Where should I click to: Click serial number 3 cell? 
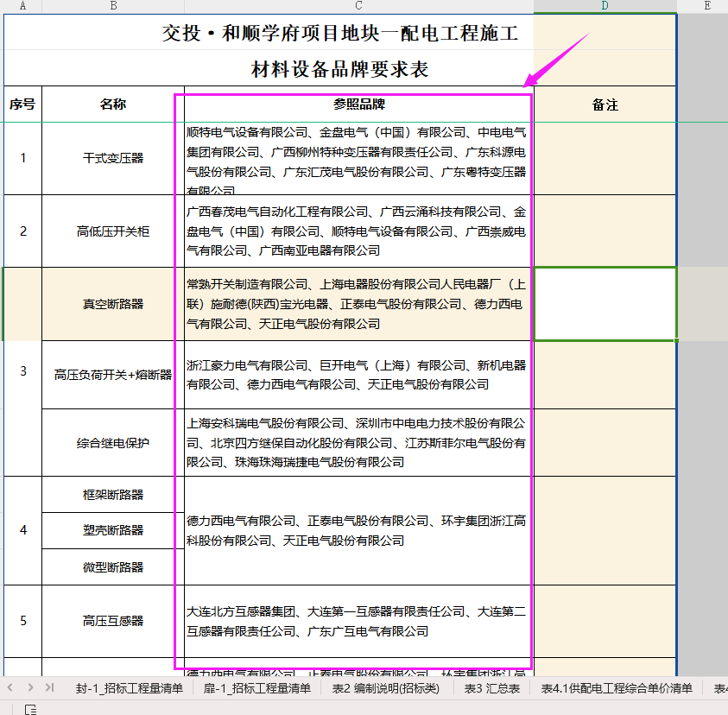point(22,371)
